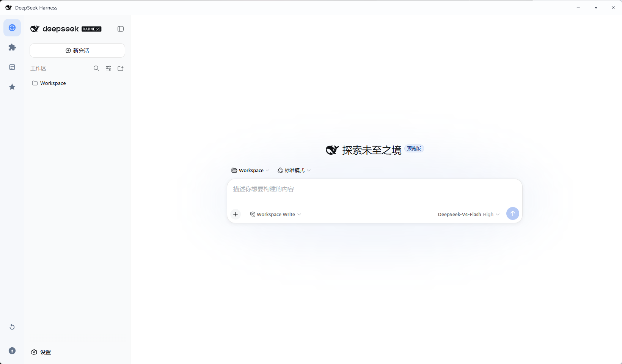Open 设置 settings
This screenshot has width=622, height=364.
click(x=41, y=352)
